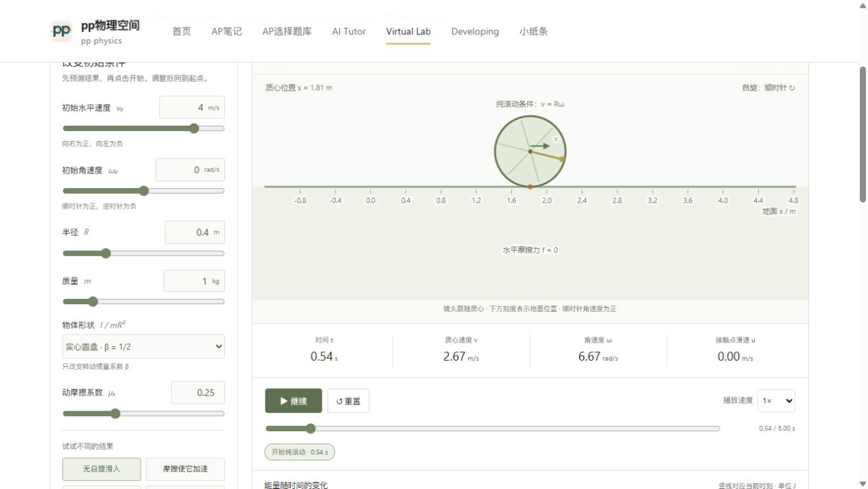Select the Virtual Lab tab
This screenshot has height=489, width=868.
coord(408,32)
